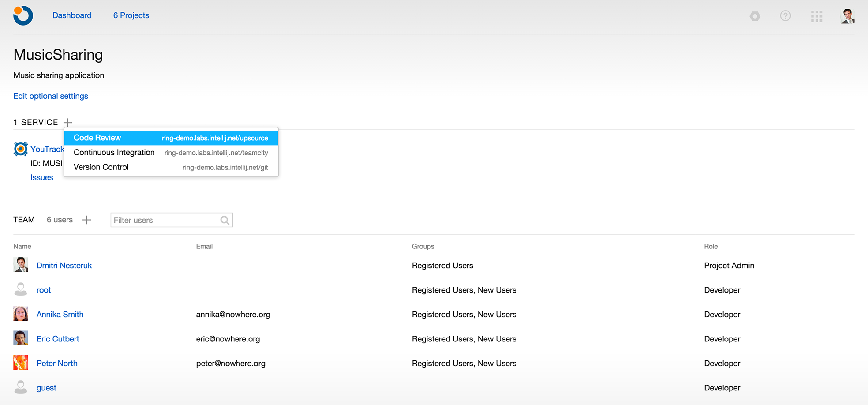
Task: Focus the Filter users input field
Action: pyautogui.click(x=171, y=220)
